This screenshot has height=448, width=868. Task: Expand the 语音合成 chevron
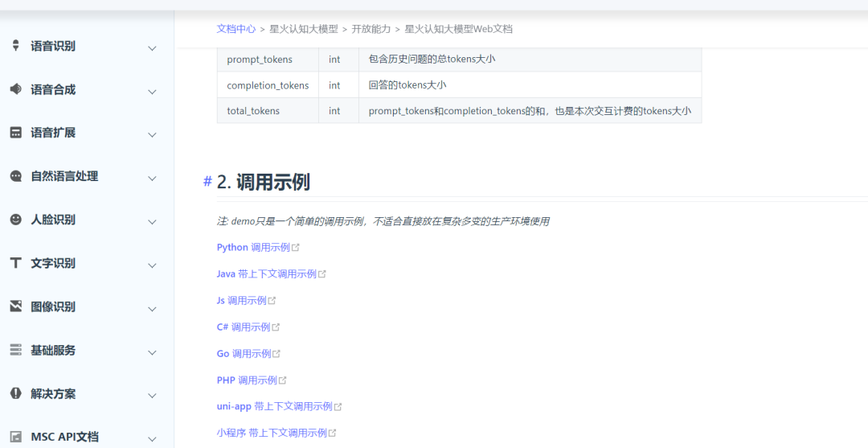(152, 92)
